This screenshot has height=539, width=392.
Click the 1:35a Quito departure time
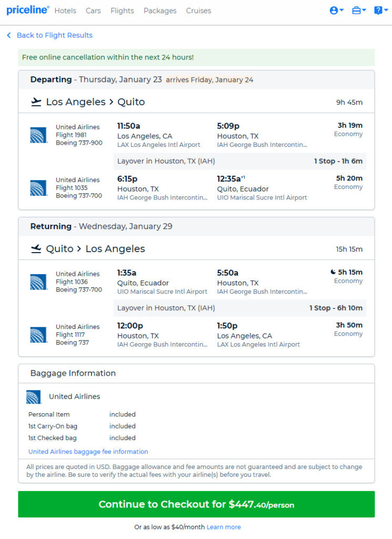(127, 273)
